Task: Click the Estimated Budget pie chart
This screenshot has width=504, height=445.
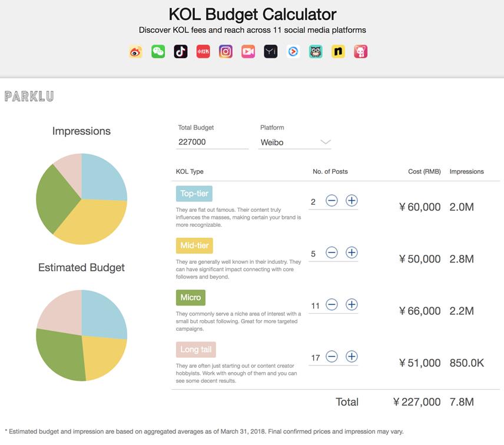Action: point(82,336)
